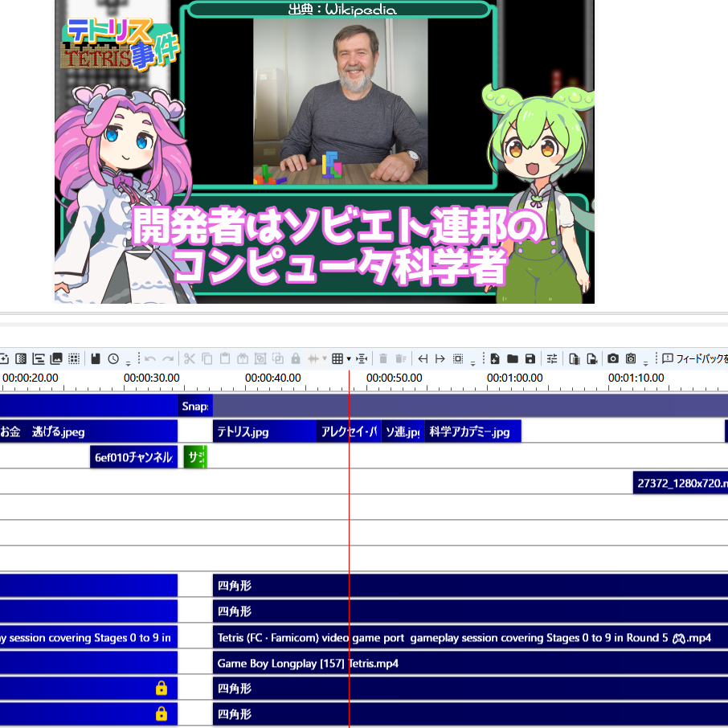Viewport: 728px width, 728px height.
Task: Select the アレクセイ・パ image clip
Action: click(349, 431)
